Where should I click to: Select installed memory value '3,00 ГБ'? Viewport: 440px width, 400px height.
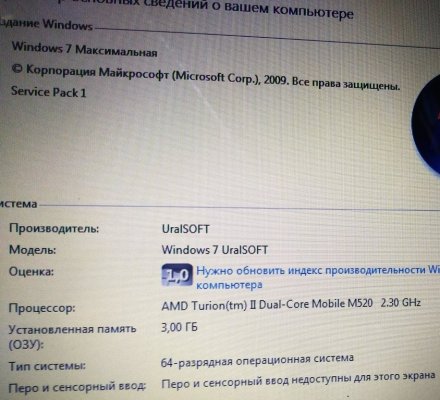click(x=179, y=327)
